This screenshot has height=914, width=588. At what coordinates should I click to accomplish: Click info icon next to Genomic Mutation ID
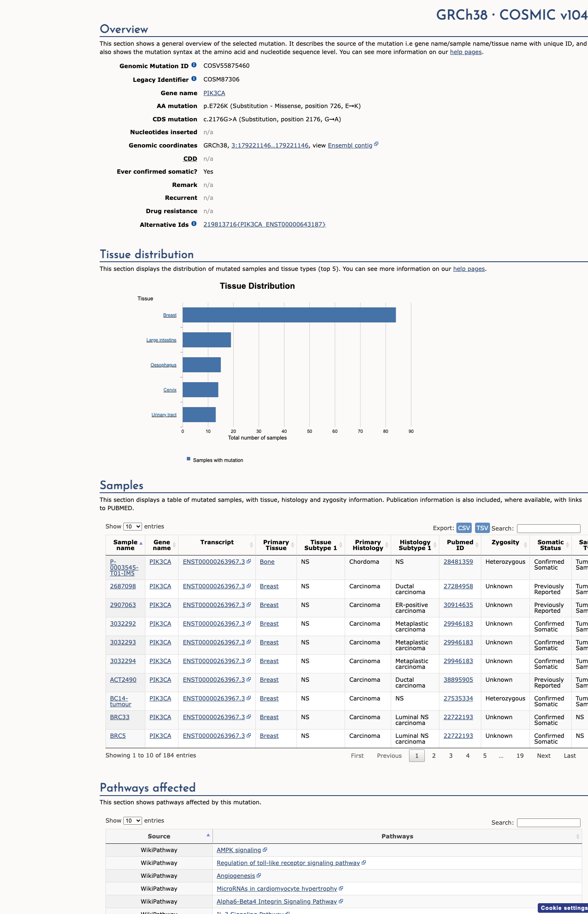194,65
